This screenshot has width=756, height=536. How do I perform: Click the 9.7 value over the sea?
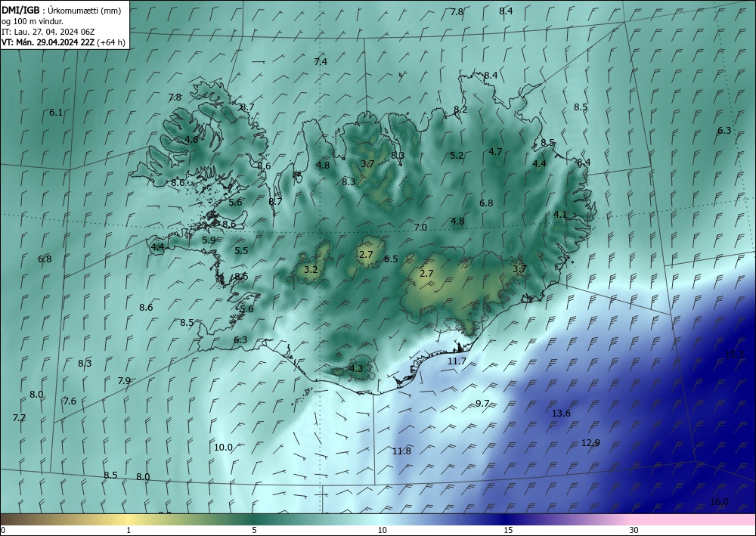[482, 404]
